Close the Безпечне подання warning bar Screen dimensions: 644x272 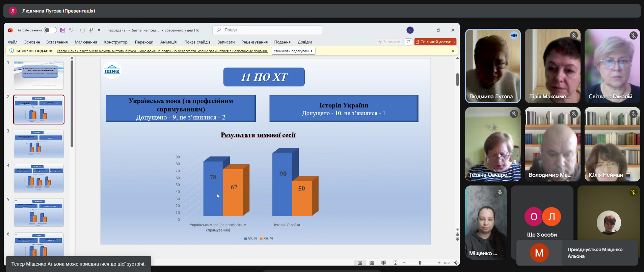point(453,51)
